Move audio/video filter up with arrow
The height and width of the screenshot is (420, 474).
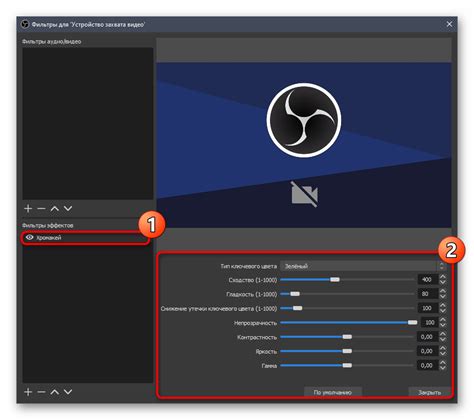click(x=55, y=209)
